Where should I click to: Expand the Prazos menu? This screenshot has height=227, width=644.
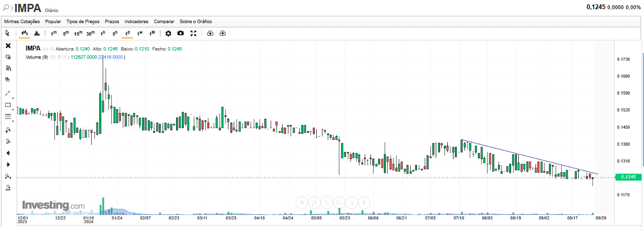pos(112,22)
